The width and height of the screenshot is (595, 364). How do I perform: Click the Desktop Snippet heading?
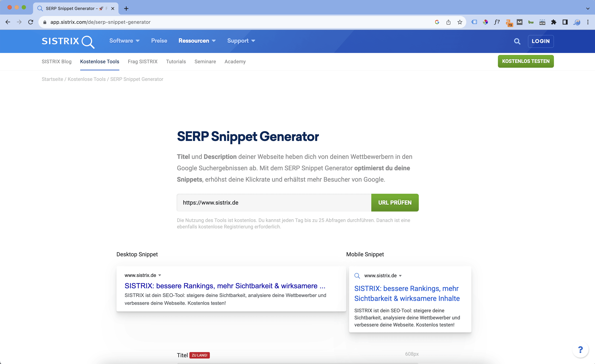pyautogui.click(x=137, y=254)
